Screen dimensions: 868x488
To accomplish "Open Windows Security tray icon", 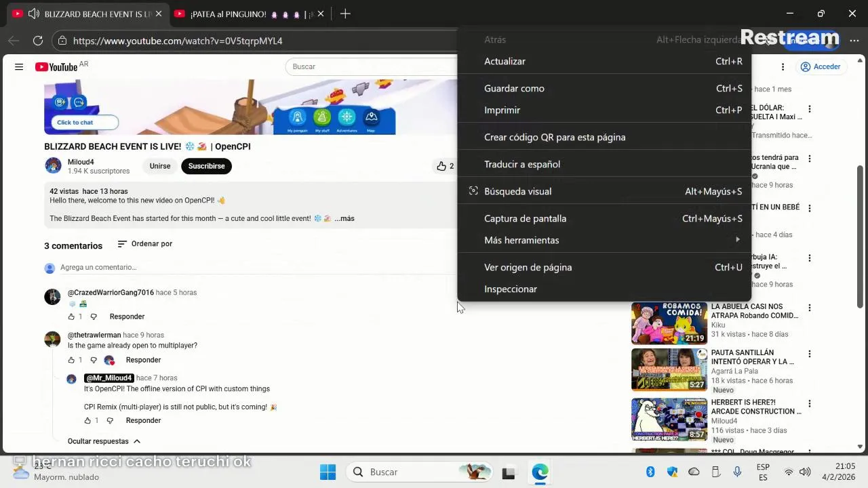I will [x=672, y=472].
